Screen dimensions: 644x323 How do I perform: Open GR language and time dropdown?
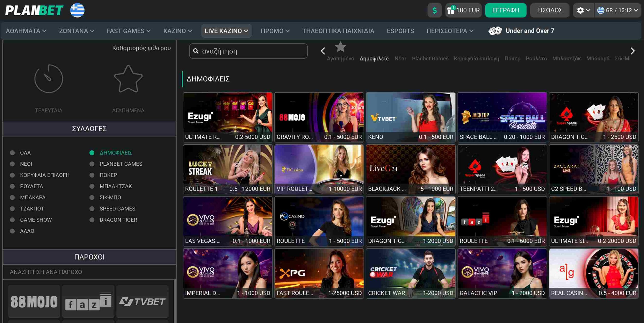[618, 10]
